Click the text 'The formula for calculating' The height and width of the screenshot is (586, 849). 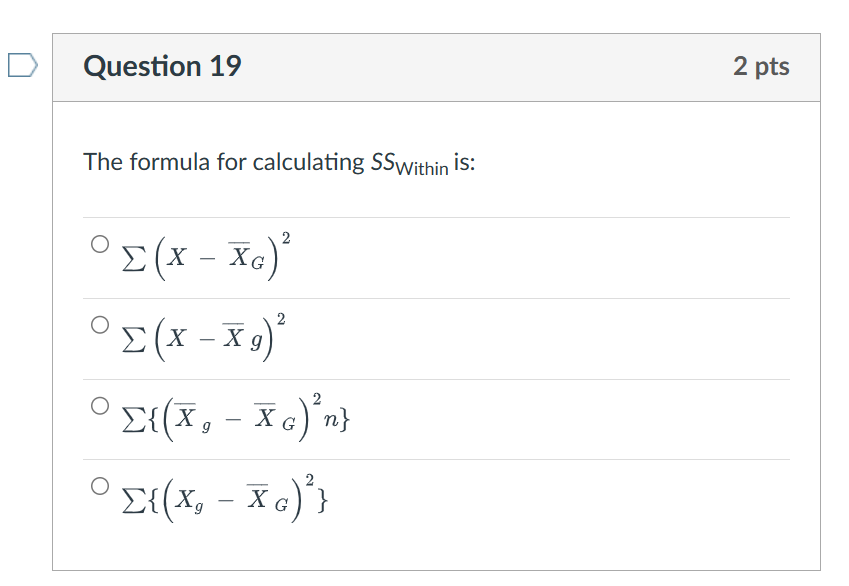224,162
